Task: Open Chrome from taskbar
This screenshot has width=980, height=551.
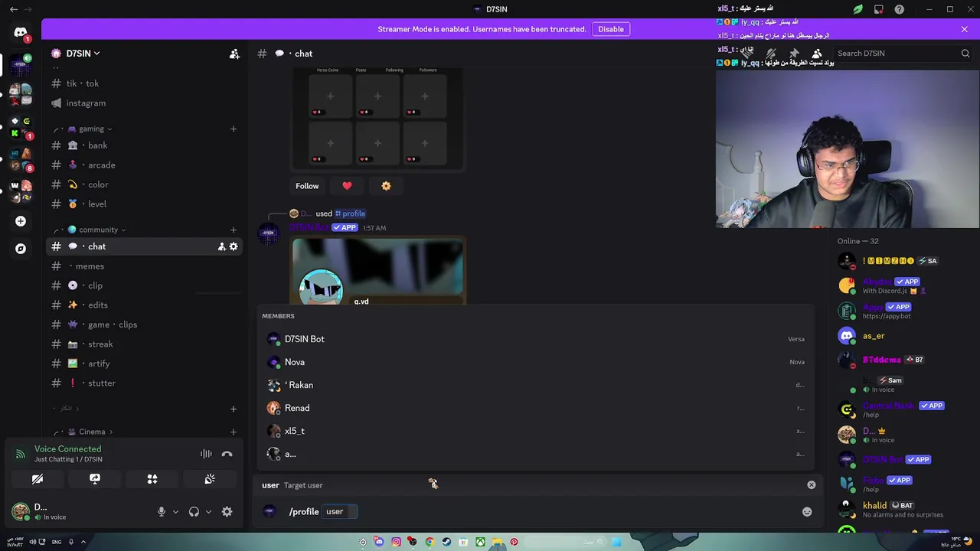Action: click(x=430, y=542)
